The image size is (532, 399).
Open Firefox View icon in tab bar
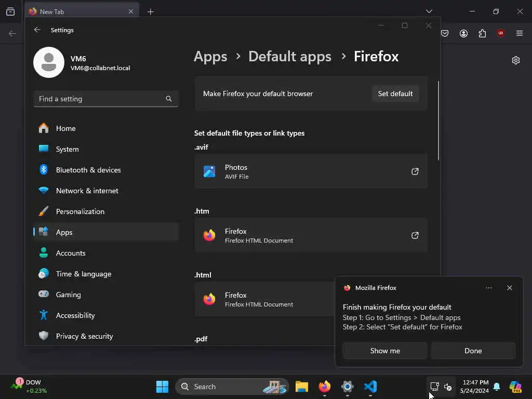point(10,11)
